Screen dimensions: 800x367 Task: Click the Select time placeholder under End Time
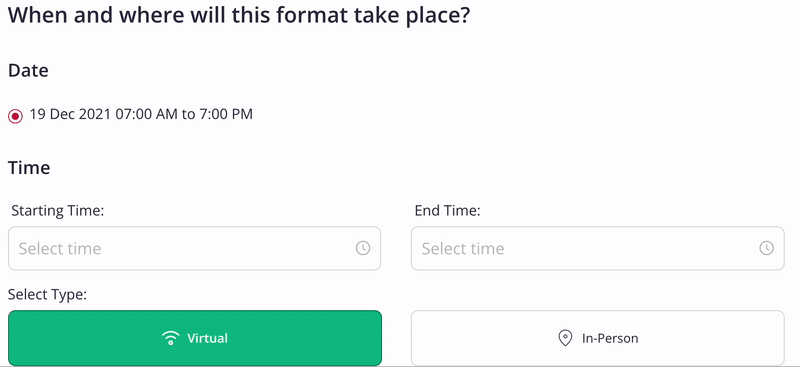click(463, 249)
